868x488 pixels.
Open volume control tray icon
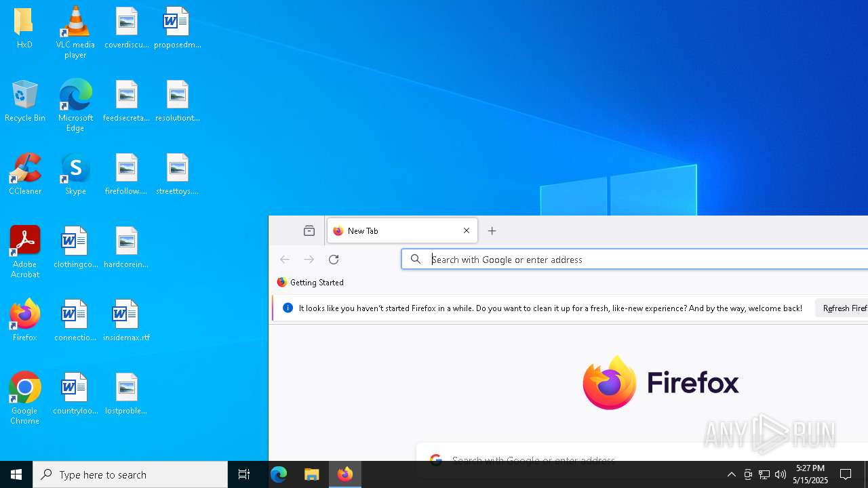(781, 474)
